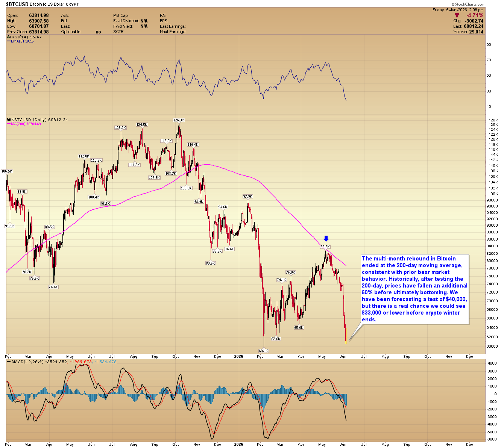Click the 97.9K price label
This screenshot has width=504, height=448.
tap(247, 197)
